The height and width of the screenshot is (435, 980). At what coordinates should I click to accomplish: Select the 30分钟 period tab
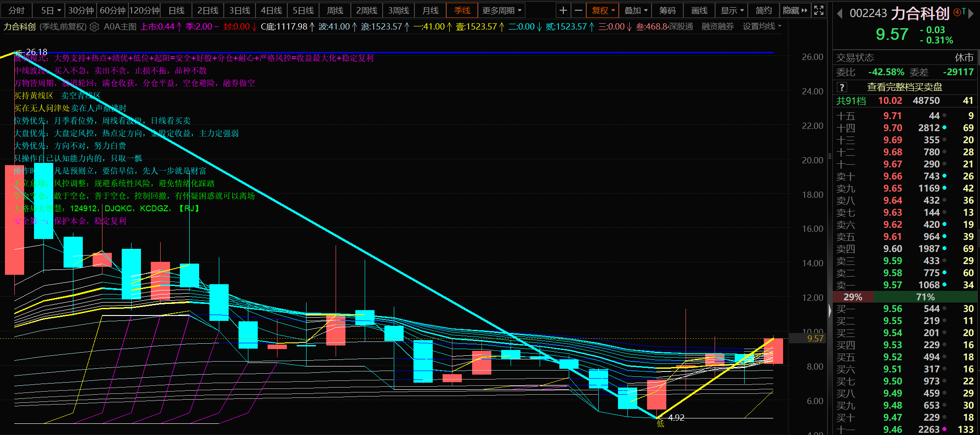(81, 10)
